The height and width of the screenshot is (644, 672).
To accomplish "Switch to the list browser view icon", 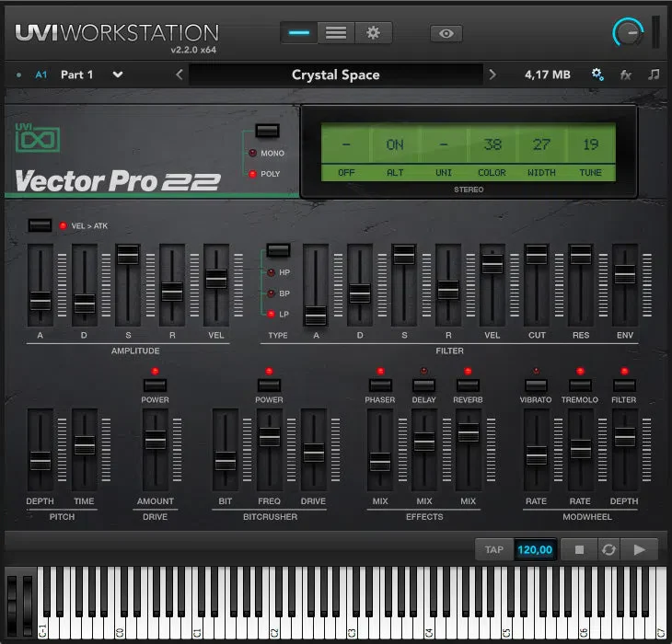I will point(336,33).
